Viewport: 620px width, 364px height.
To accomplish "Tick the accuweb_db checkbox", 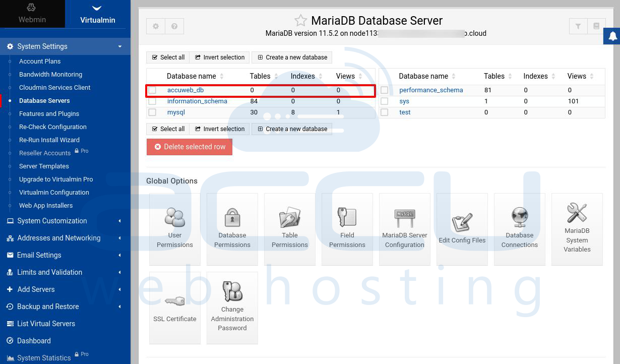I will tap(153, 90).
